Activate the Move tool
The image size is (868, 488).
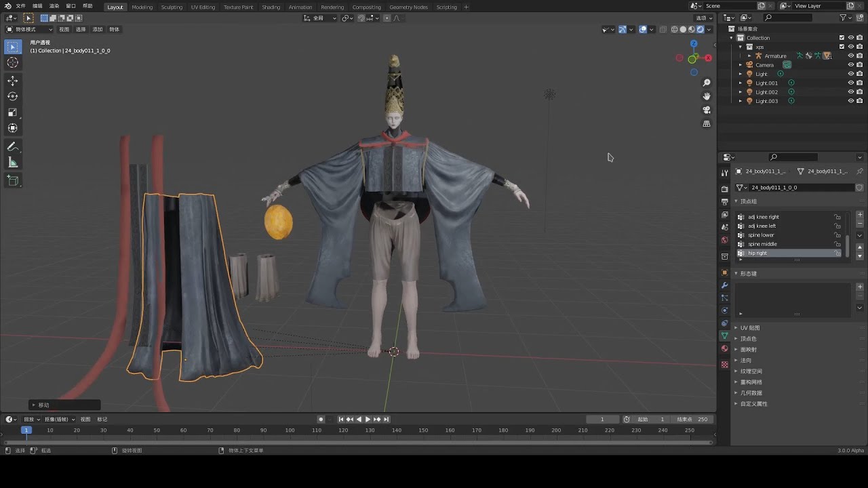pyautogui.click(x=12, y=81)
